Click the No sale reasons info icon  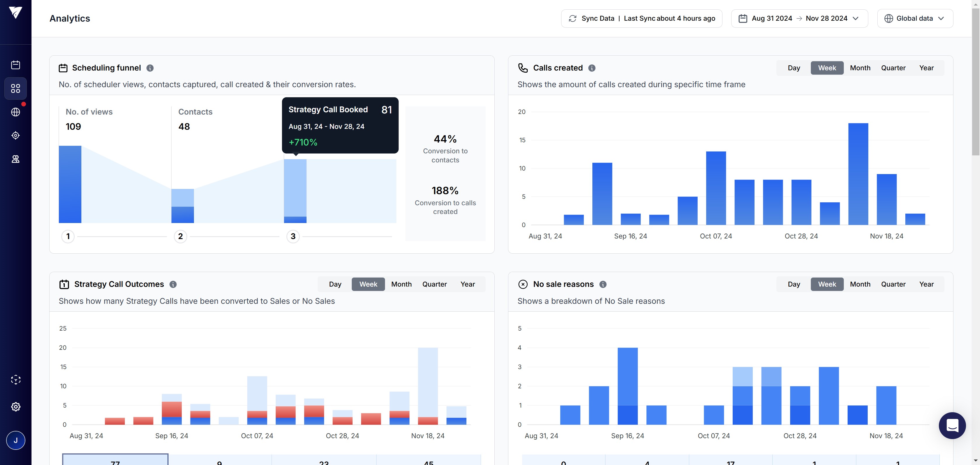click(603, 285)
